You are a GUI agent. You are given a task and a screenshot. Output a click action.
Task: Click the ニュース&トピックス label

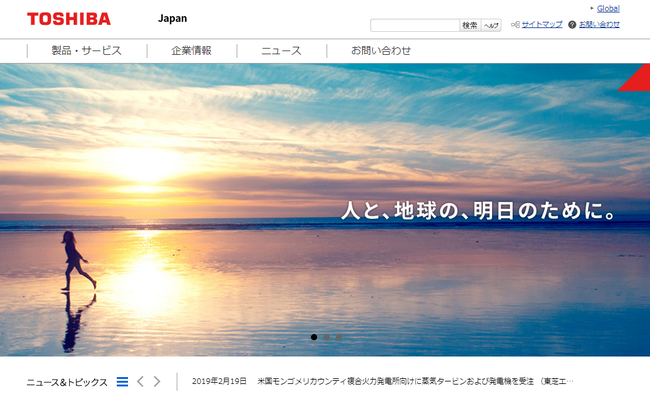point(67,382)
